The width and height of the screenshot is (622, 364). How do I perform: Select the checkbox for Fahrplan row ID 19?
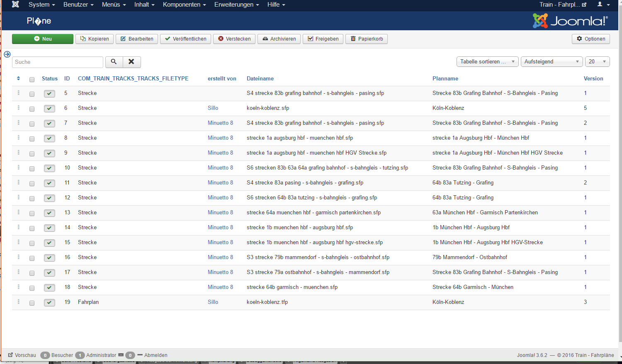[x=32, y=303]
